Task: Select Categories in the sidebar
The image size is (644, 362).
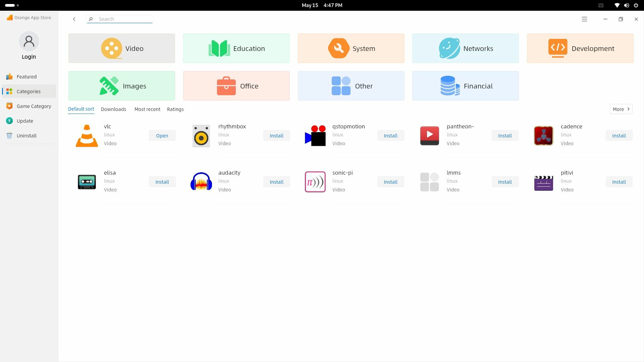Action: pos(29,91)
